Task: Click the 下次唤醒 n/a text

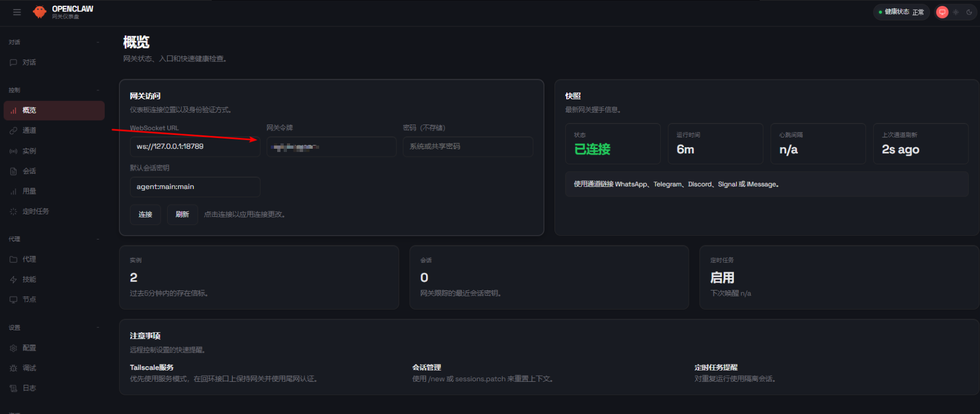Action: (731, 293)
